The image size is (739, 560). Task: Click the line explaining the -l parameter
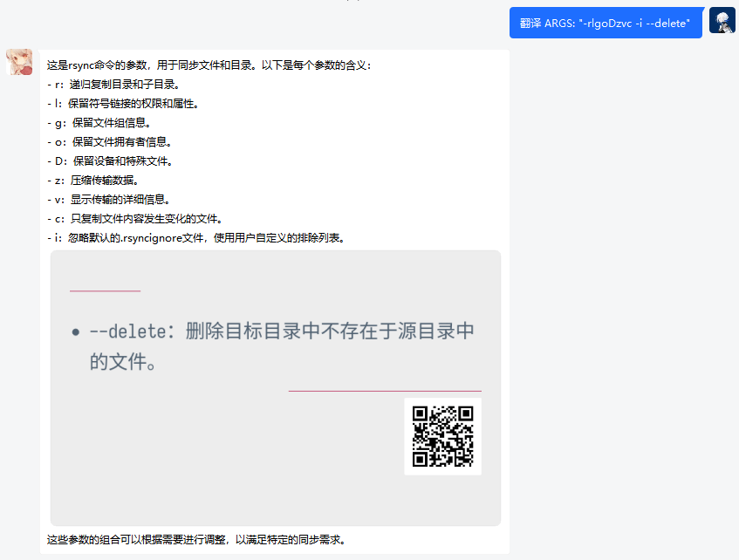(x=122, y=101)
